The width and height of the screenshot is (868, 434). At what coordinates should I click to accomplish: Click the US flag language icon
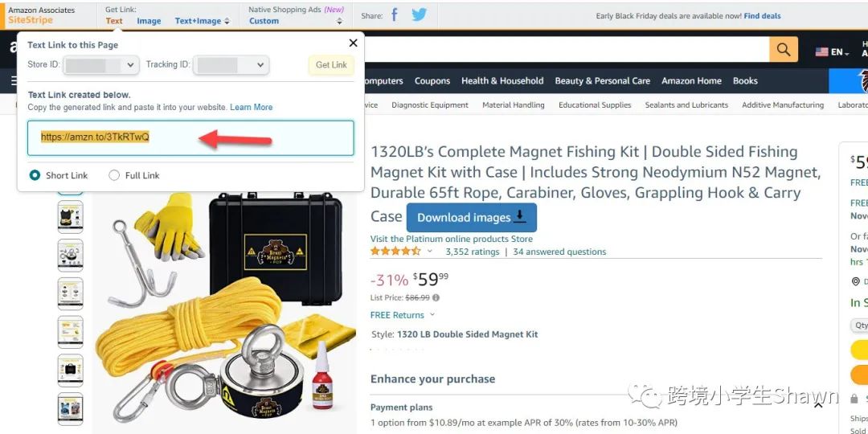point(821,51)
